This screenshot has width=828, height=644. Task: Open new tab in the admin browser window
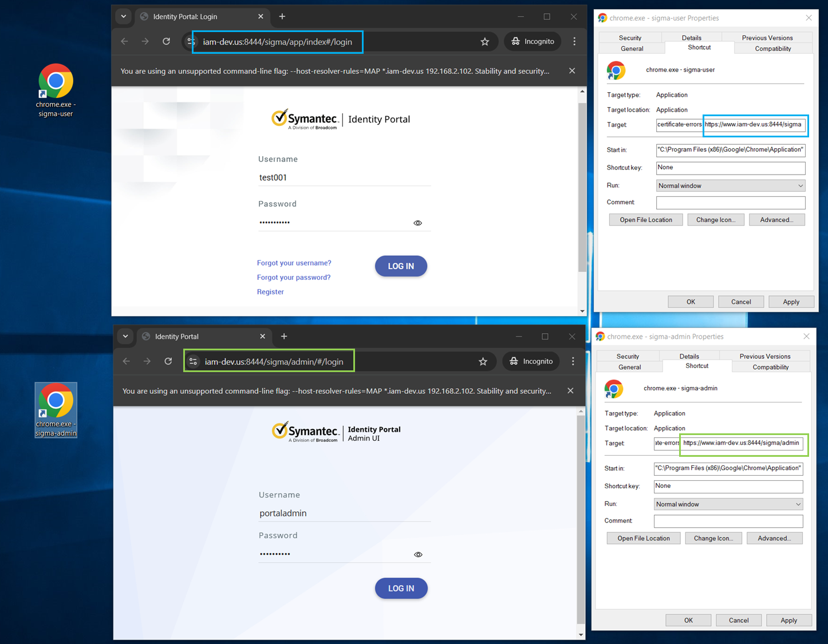click(284, 337)
